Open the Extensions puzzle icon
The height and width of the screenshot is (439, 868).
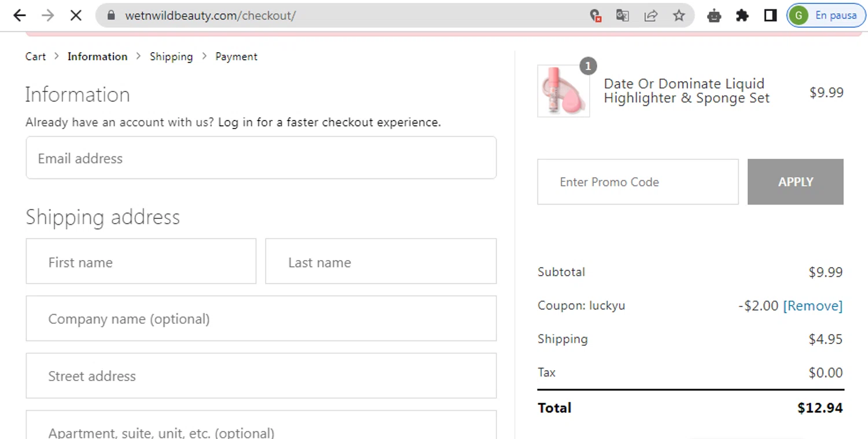tap(742, 16)
